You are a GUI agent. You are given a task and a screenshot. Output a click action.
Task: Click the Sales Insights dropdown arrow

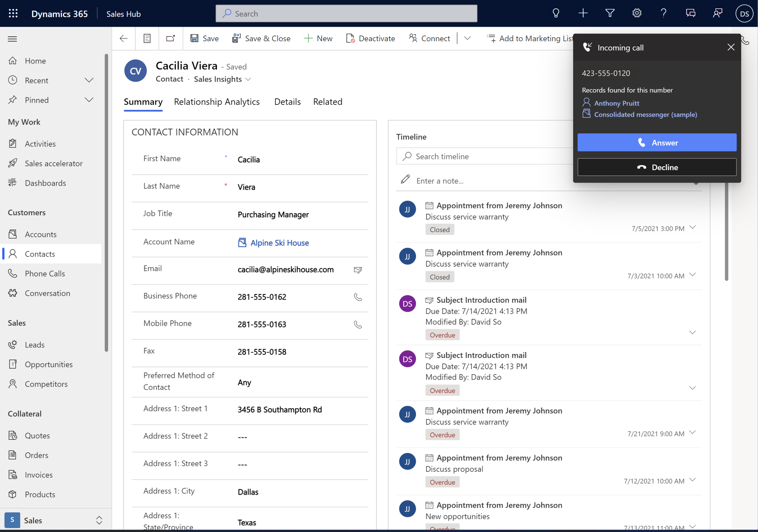tap(249, 79)
